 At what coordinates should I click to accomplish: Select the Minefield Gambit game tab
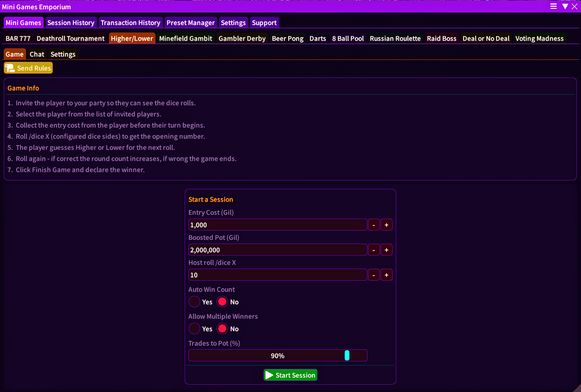point(186,39)
